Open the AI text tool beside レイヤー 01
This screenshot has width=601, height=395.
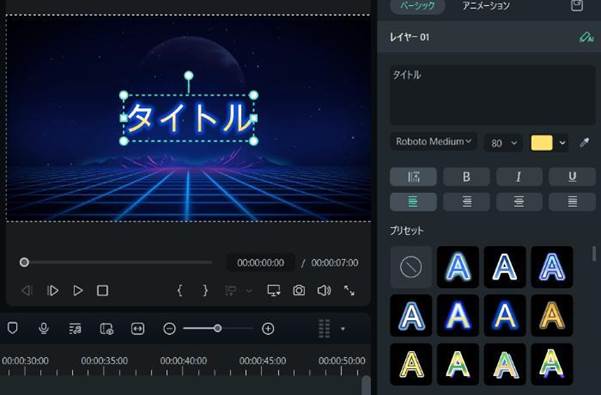(x=586, y=37)
